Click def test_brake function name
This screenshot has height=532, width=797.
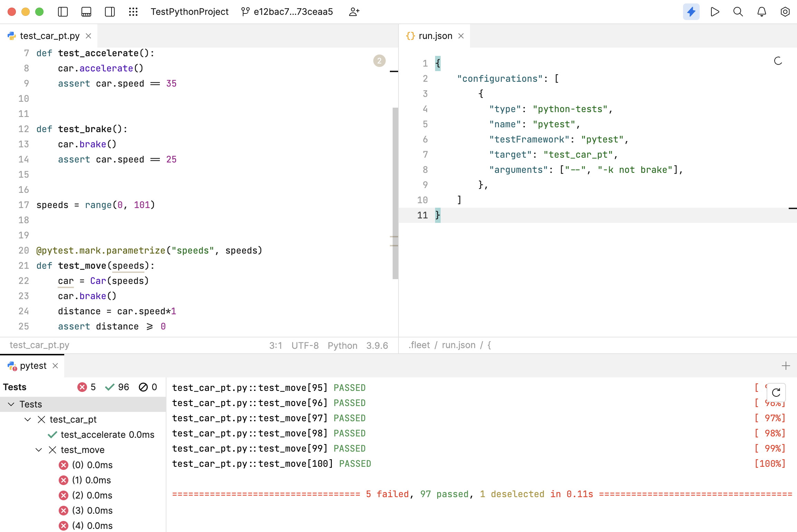[85, 129]
